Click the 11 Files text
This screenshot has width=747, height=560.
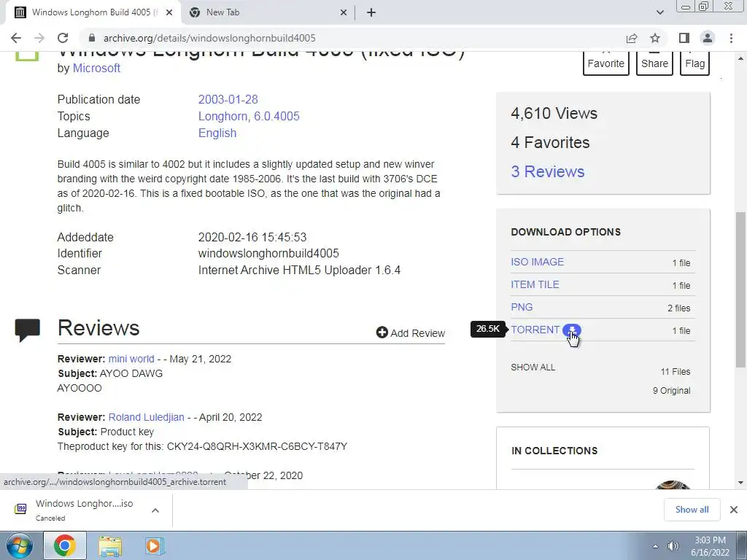(675, 371)
